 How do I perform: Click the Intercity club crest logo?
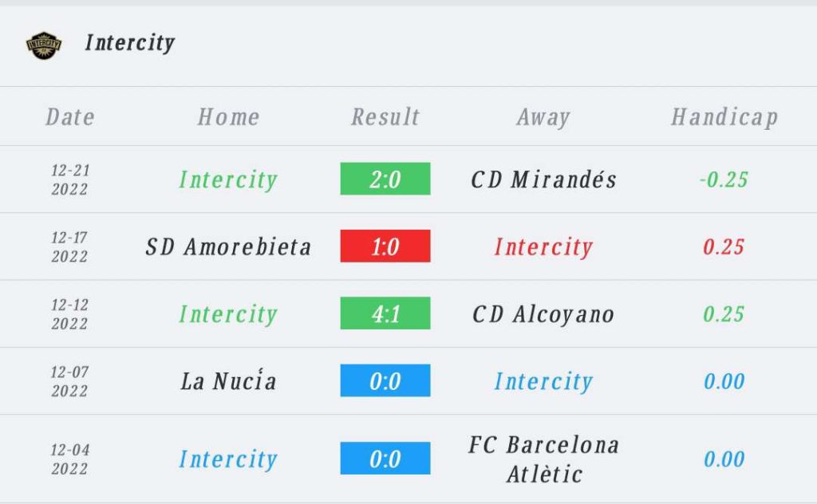(x=44, y=45)
